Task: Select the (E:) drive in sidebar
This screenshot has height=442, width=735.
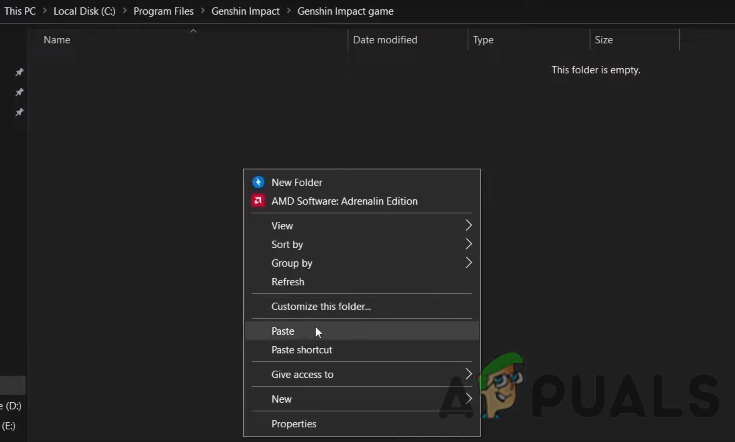Action: [8, 426]
